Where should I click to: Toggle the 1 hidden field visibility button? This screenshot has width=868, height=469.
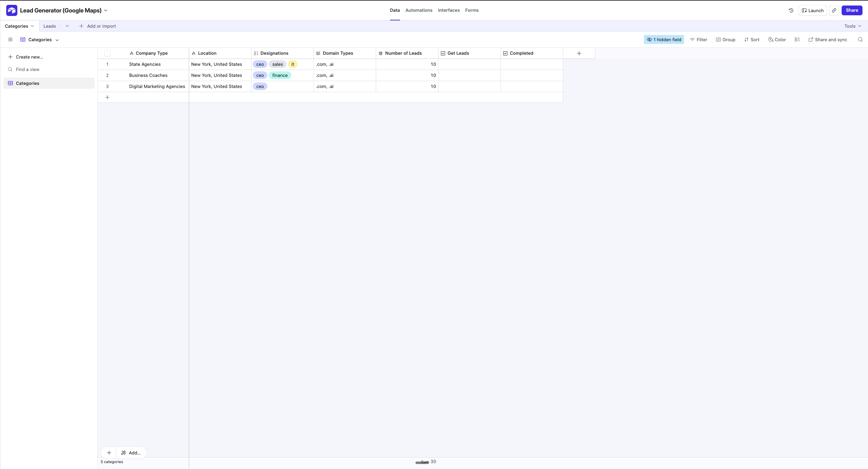pos(664,40)
